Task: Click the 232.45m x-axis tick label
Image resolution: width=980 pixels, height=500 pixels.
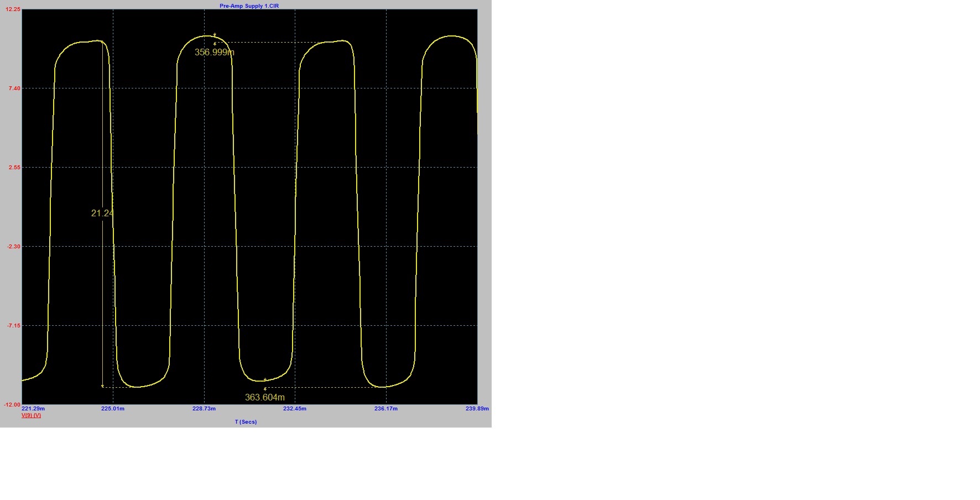Action: click(x=295, y=409)
